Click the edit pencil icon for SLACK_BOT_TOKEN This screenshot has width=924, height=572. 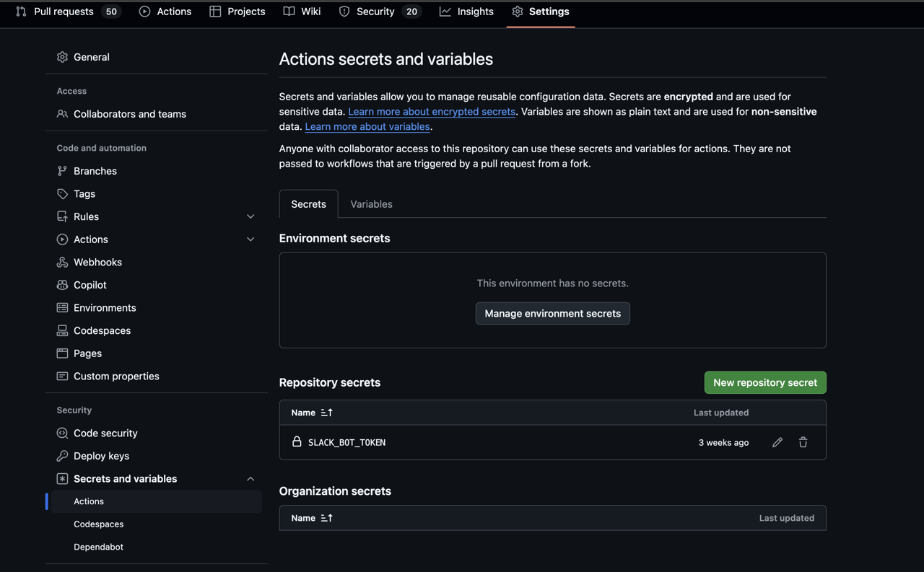[x=777, y=442]
